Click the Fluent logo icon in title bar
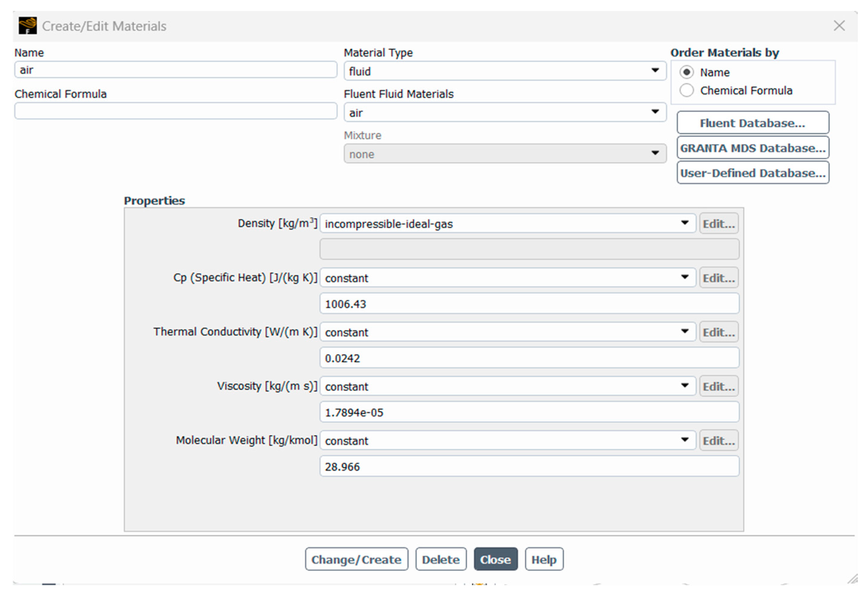 click(x=27, y=25)
